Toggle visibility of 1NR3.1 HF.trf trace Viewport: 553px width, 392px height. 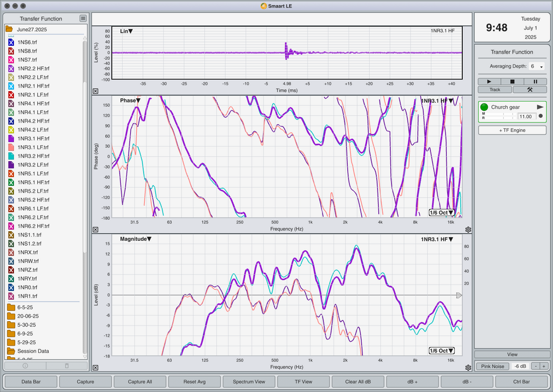coord(11,139)
